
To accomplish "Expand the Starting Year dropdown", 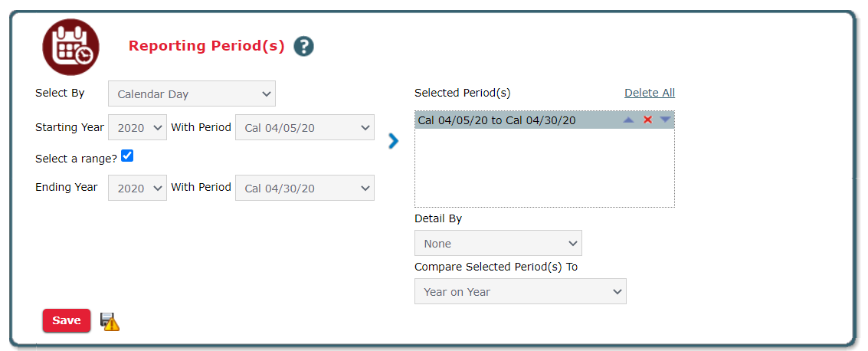I will click(137, 127).
